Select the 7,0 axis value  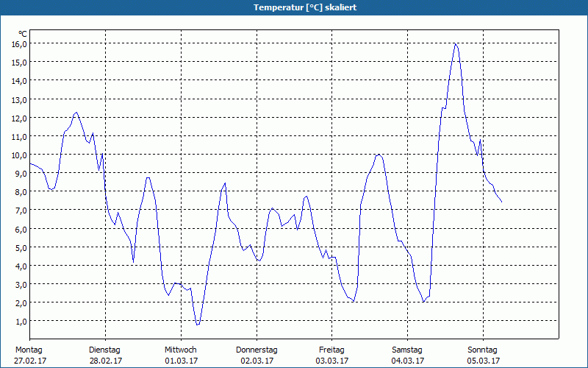pyautogui.click(x=21, y=210)
